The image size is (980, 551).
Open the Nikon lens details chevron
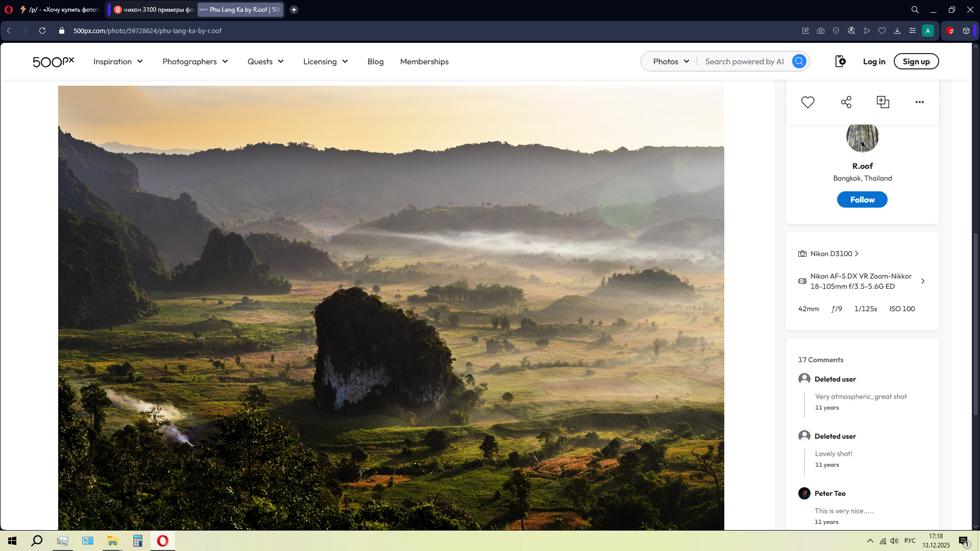pyautogui.click(x=922, y=281)
